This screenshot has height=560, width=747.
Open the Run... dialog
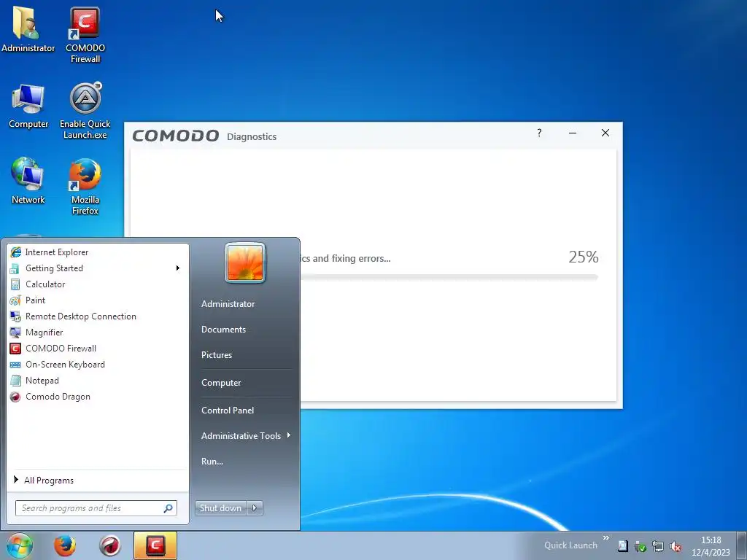point(212,462)
